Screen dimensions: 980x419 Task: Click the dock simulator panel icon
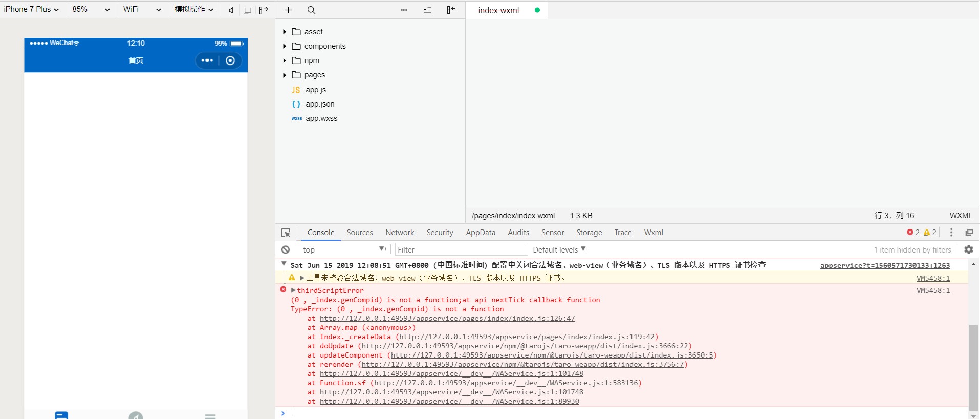tap(263, 10)
